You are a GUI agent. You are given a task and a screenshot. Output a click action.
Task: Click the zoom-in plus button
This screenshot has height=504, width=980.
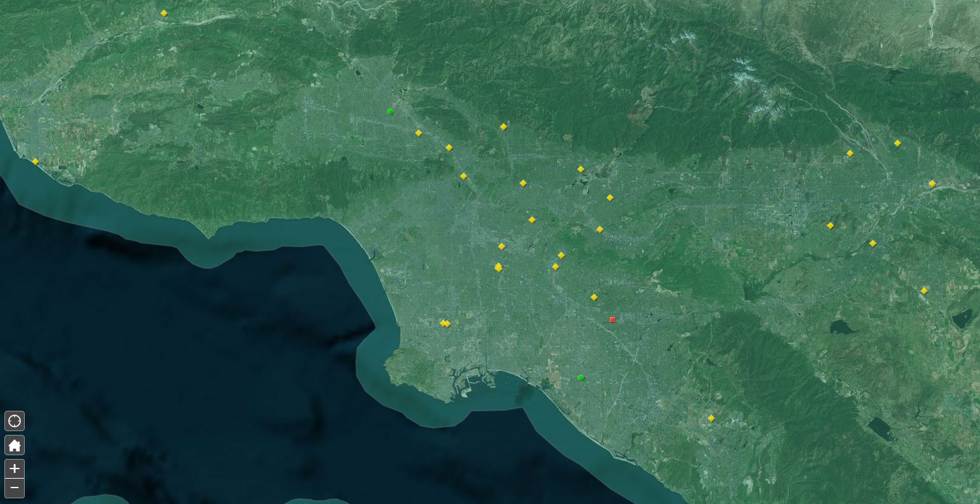[14, 468]
